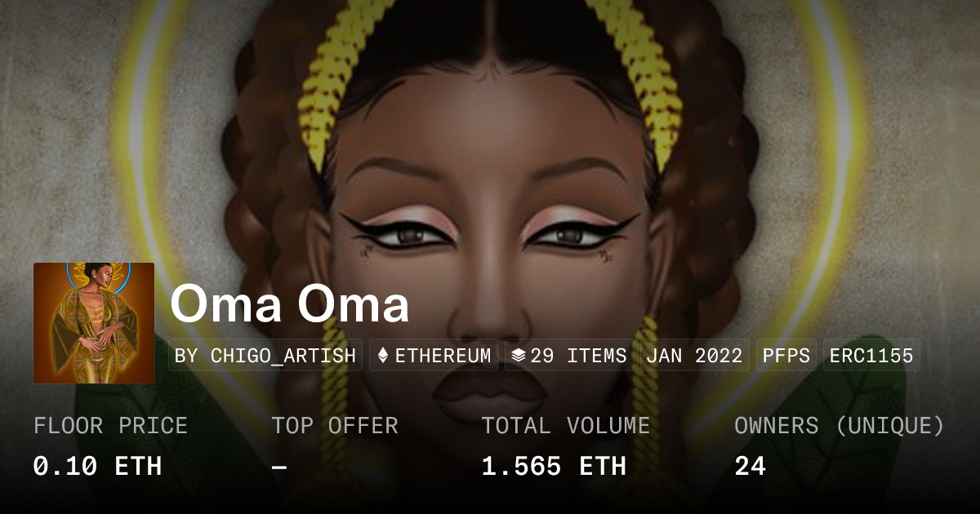
Task: Click the TOP OFFER label
Action: (335, 426)
